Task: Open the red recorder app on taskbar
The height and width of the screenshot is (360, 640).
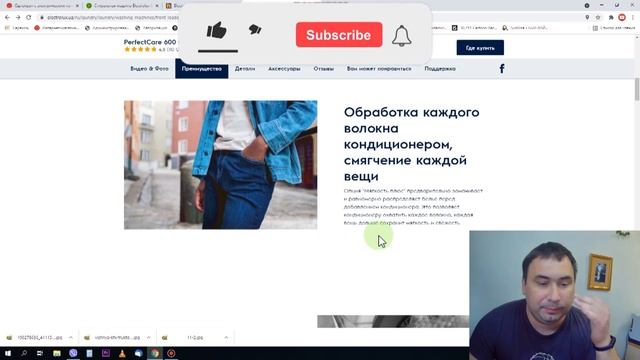Action: coord(171,353)
